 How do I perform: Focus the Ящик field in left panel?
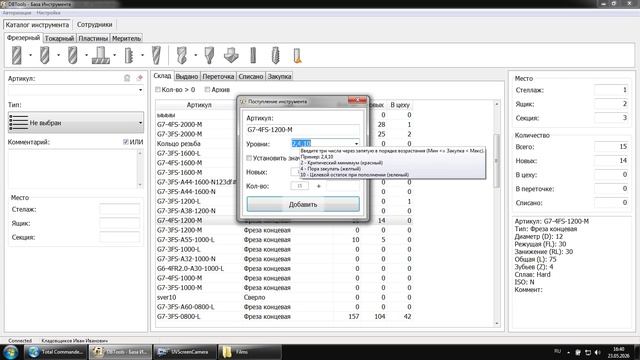pos(120,223)
